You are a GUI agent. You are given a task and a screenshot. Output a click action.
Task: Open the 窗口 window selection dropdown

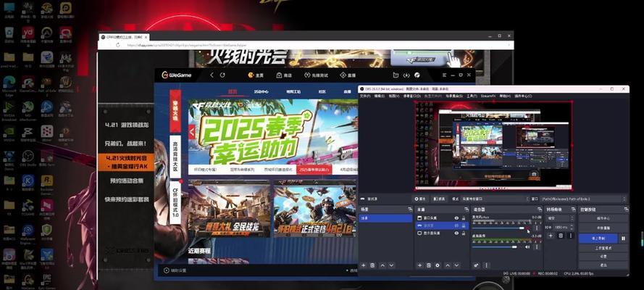584,199
